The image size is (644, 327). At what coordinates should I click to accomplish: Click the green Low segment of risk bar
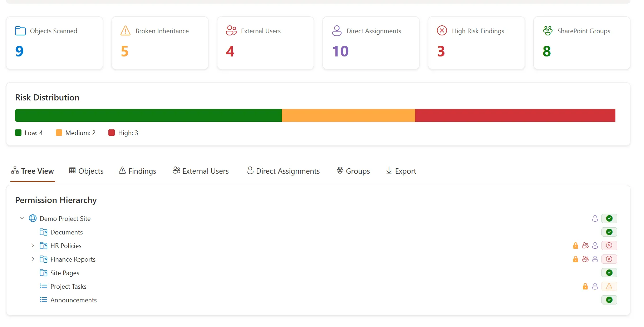pos(148,115)
